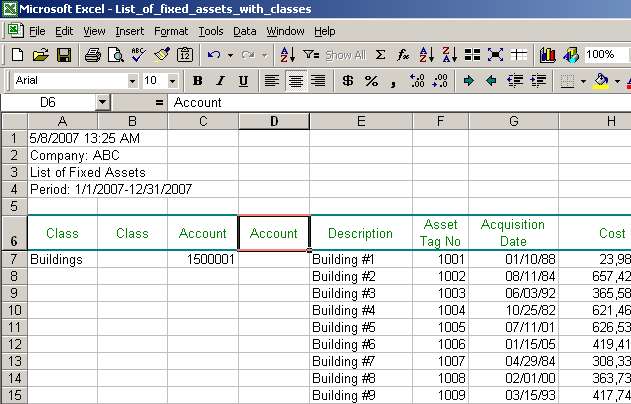Click the Name Box showing D6
The height and width of the screenshot is (404, 631).
[x=48, y=103]
